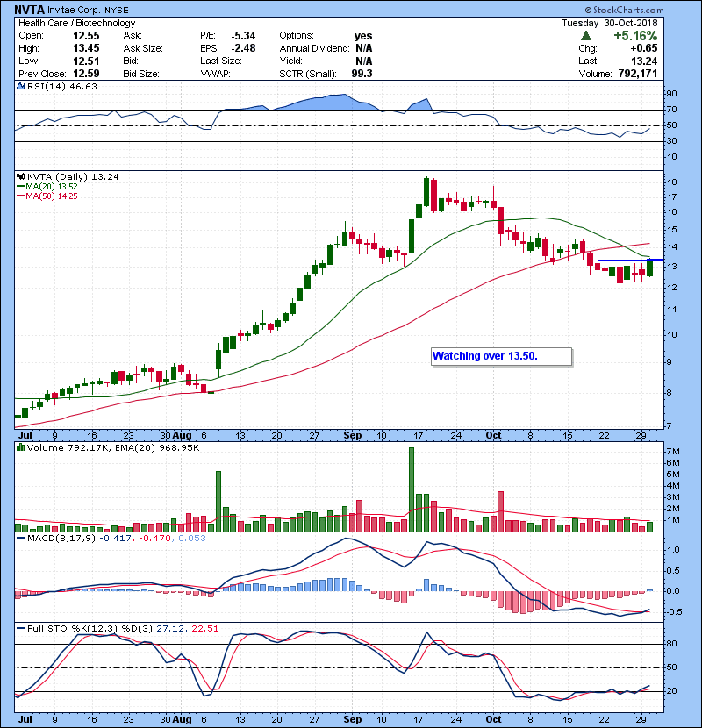Click the RSI(14) indicator legend icon
The width and height of the screenshot is (702, 728).
[20, 86]
